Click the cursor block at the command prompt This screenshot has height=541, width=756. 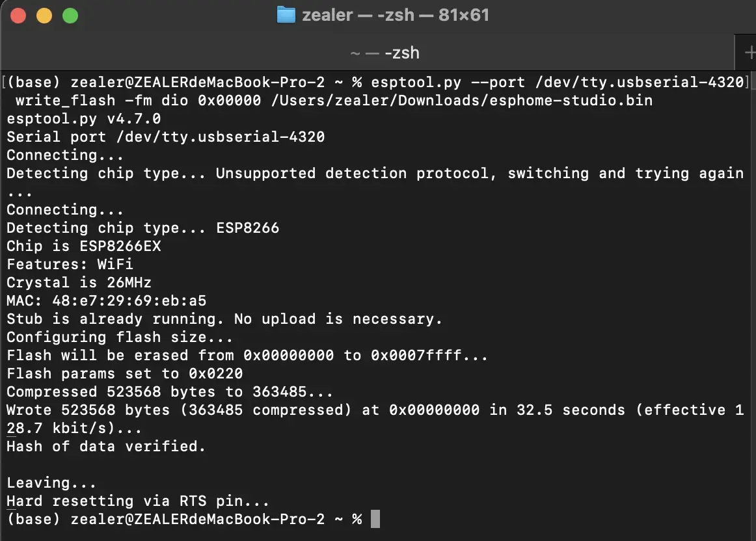click(x=375, y=519)
